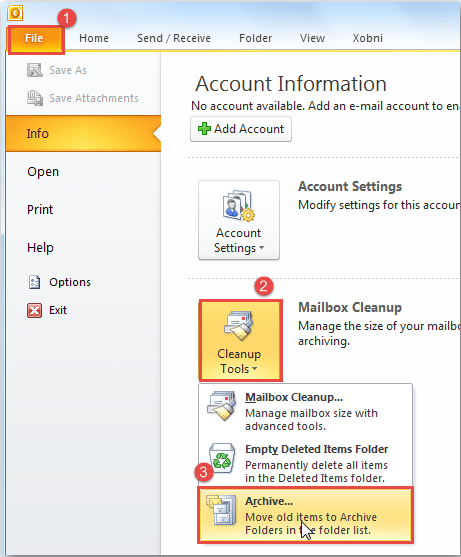Exit Outlook via Exit label
The image size is (461, 557).
click(58, 310)
